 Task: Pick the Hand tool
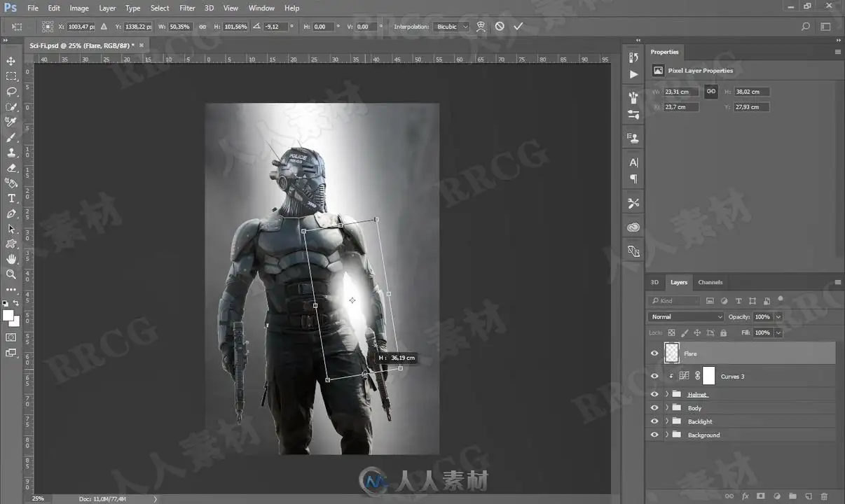[x=11, y=259]
